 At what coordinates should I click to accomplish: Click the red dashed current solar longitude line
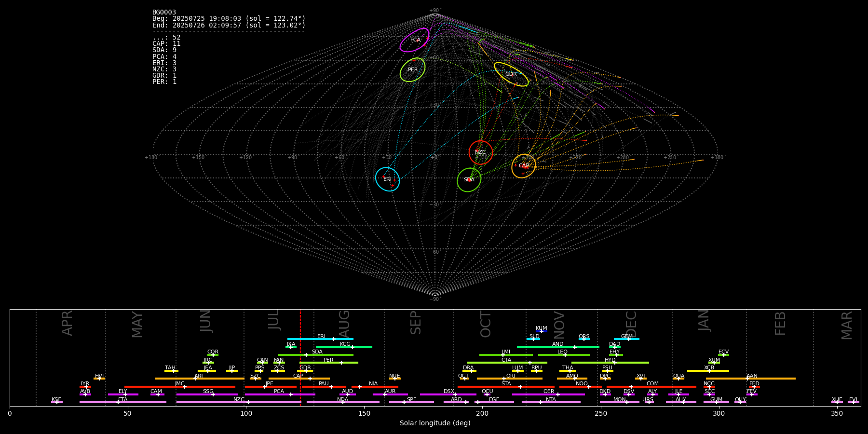point(300,357)
